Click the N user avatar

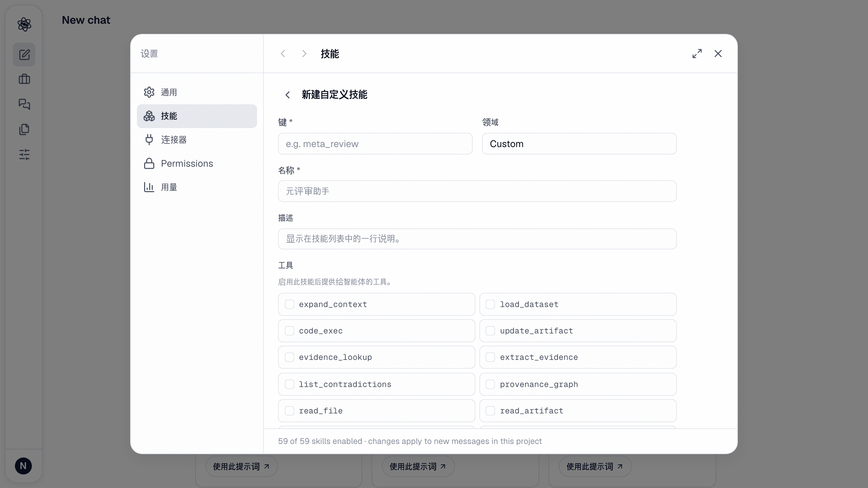[23, 466]
